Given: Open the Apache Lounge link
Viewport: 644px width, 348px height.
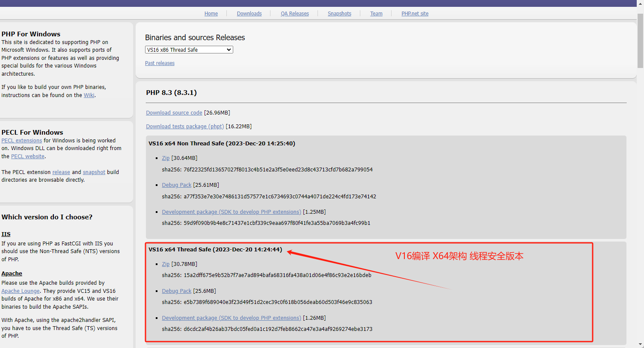Looking at the screenshot, I should click(21, 291).
